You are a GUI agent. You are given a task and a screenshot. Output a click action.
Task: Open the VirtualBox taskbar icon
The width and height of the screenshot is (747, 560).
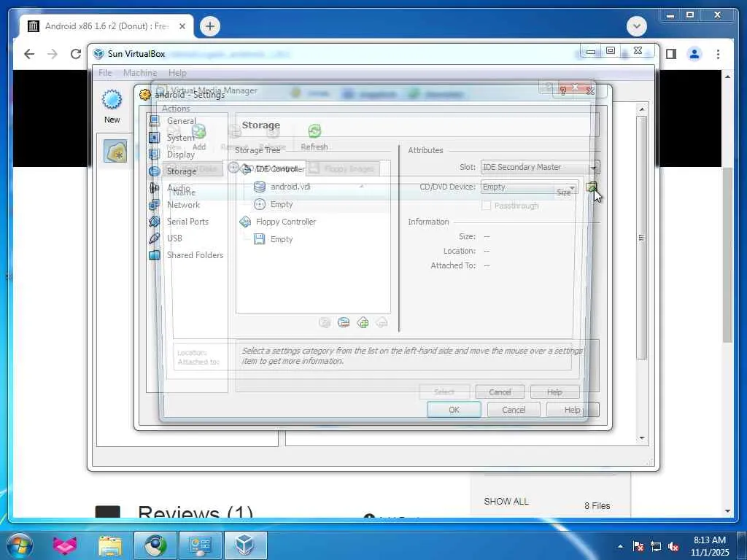click(x=245, y=545)
